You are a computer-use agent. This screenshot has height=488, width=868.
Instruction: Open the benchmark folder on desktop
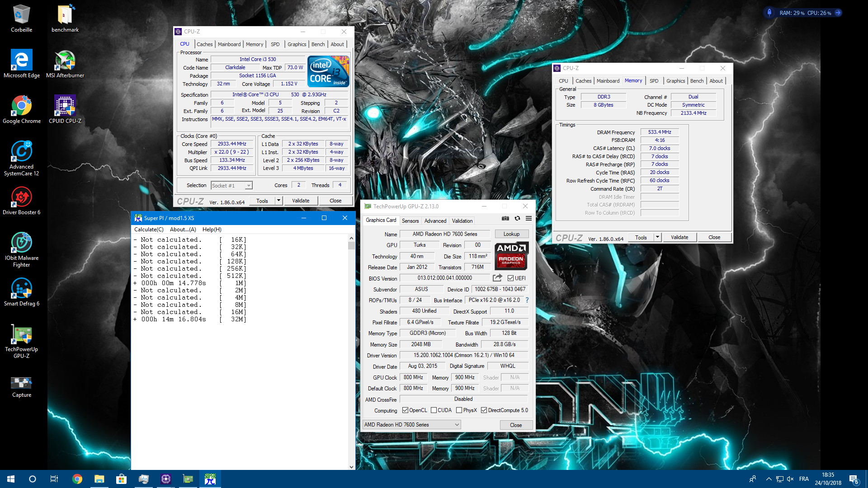(x=65, y=19)
